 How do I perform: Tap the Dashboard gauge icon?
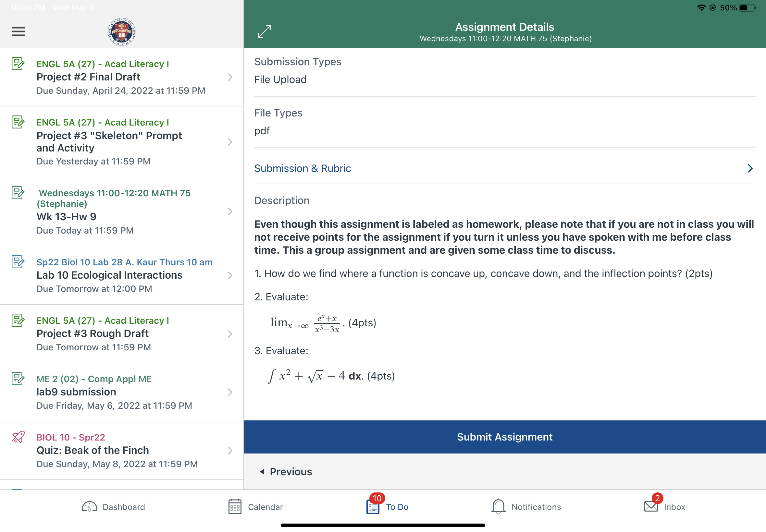[89, 507]
